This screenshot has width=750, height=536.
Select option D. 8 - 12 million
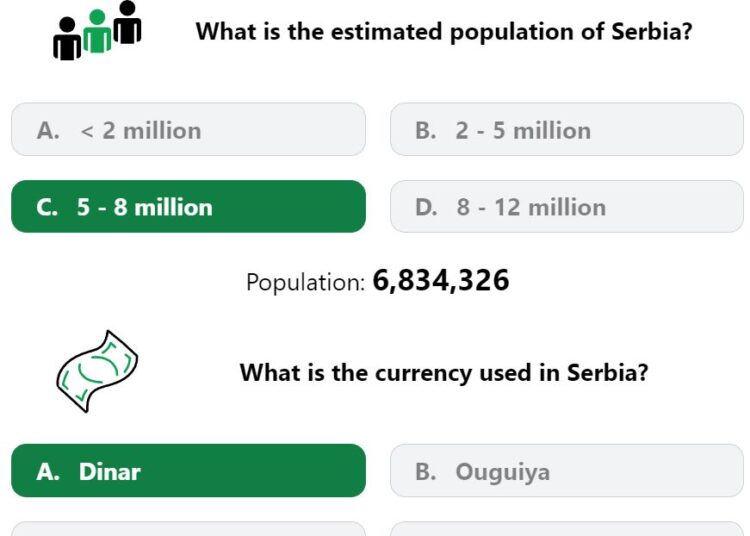[567, 207]
